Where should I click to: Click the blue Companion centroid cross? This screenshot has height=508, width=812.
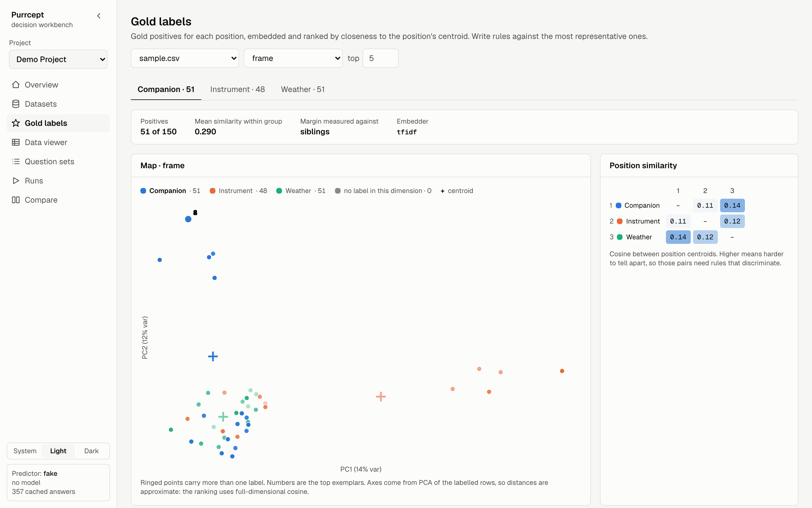click(213, 356)
